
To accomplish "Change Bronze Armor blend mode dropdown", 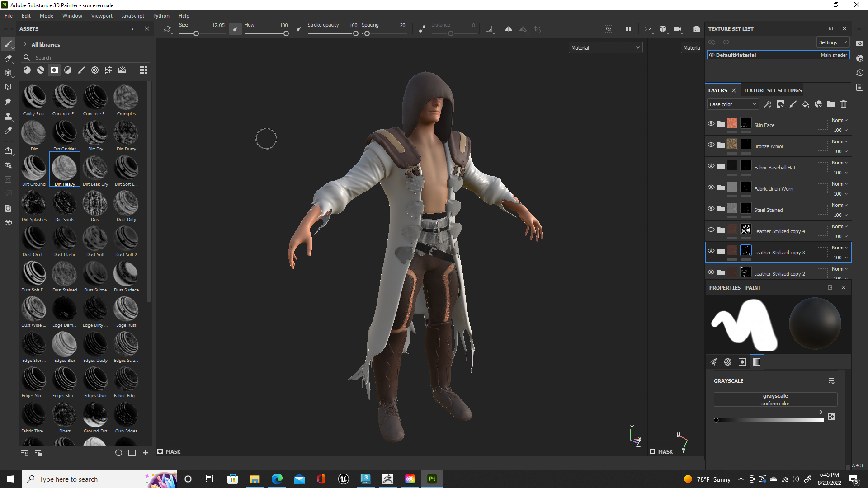I will (840, 142).
